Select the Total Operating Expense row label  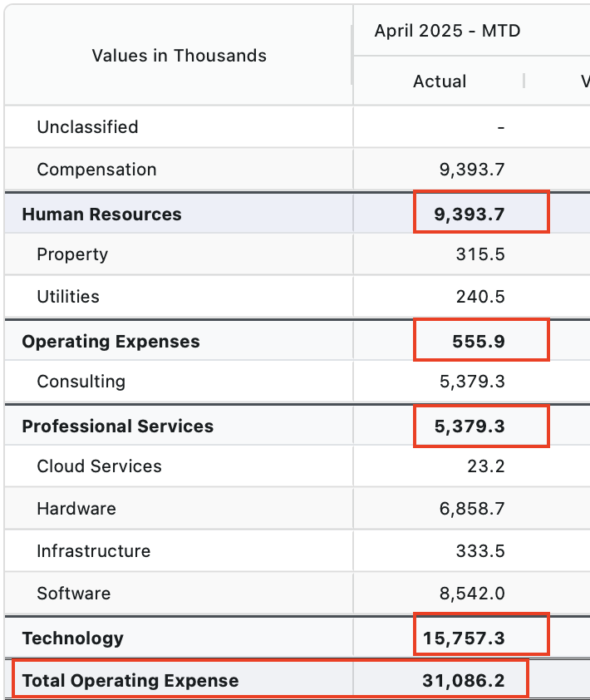[x=130, y=681]
